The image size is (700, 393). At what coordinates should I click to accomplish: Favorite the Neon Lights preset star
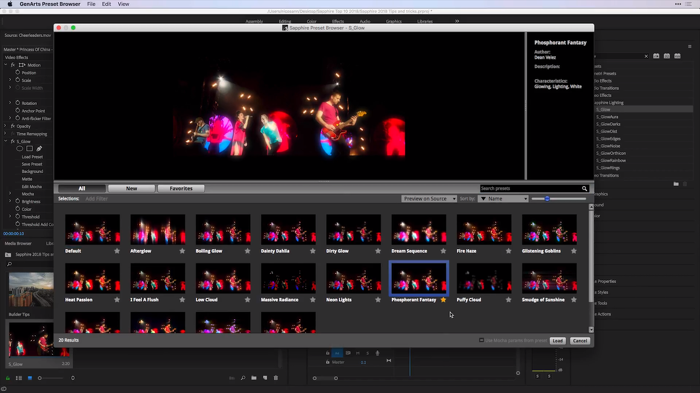(378, 300)
